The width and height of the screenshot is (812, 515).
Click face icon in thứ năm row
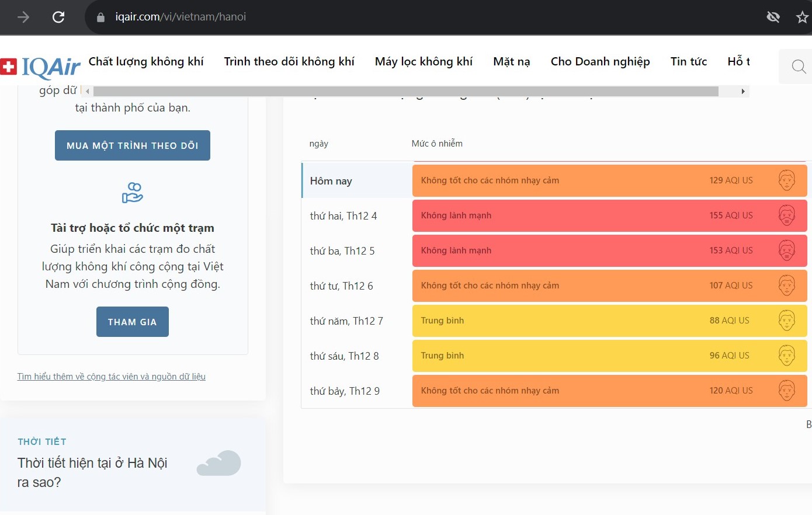(x=787, y=321)
